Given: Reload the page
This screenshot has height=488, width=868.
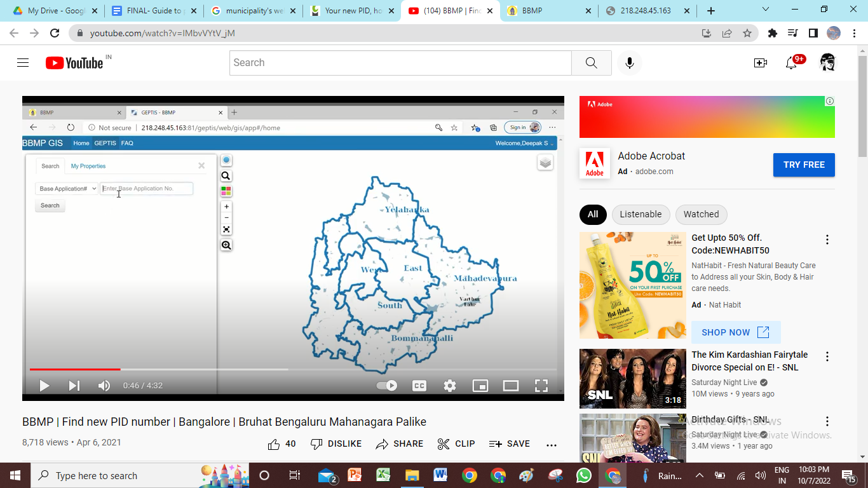Looking at the screenshot, I should coord(55,33).
